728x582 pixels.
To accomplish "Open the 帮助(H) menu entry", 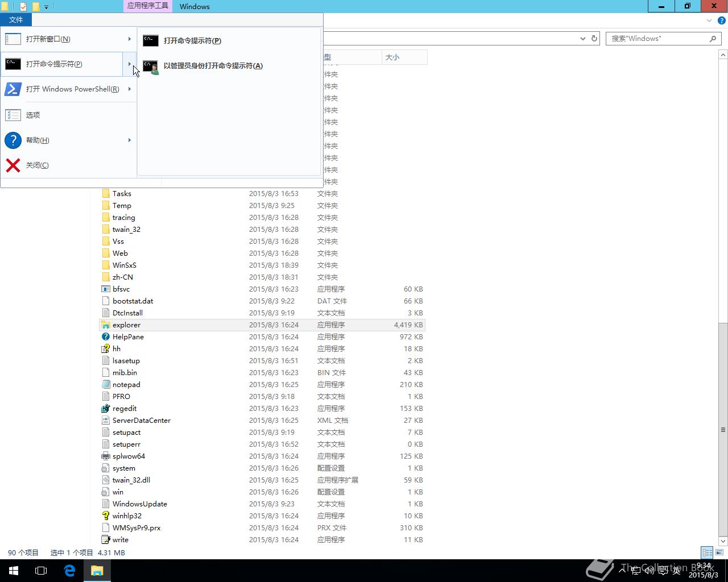I will point(62,140).
